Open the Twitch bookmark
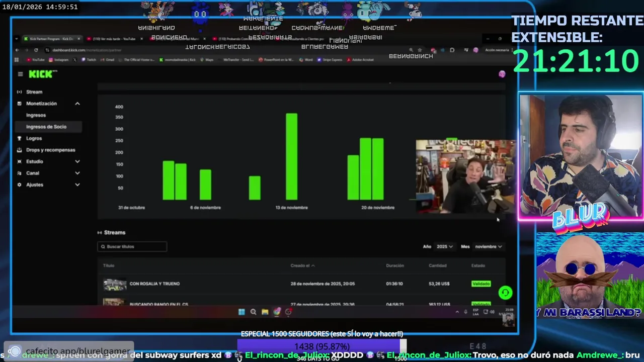This screenshot has height=362, width=644. (x=89, y=59)
